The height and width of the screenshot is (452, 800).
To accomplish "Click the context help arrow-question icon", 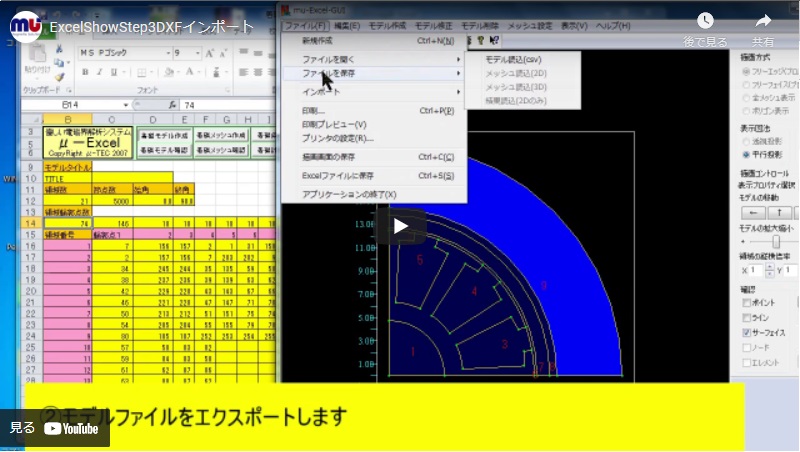I will (494, 40).
